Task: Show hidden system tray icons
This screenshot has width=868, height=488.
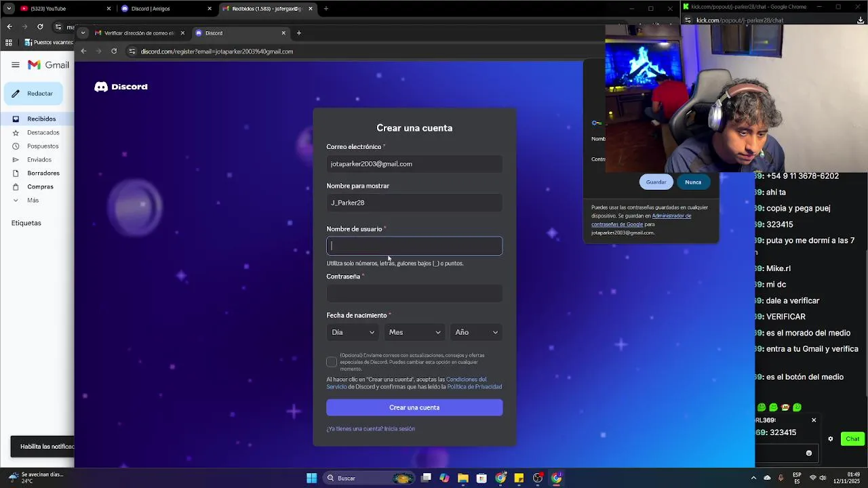Action: coord(753,478)
